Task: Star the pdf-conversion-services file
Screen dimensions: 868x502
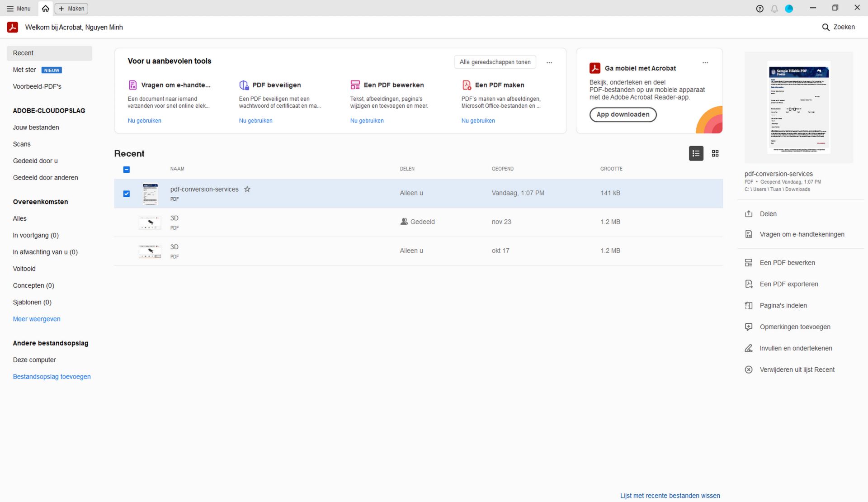Action: pos(247,189)
